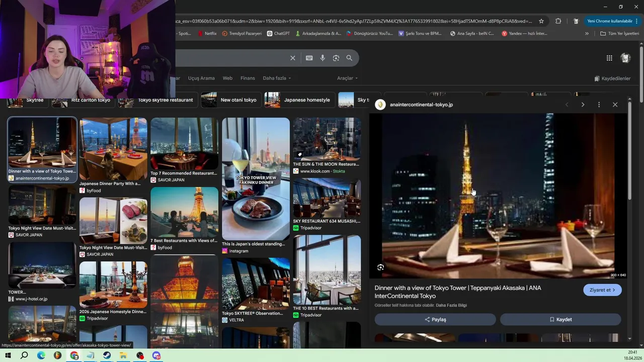
Task: Switch to Uçuş Arama tab
Action: [201, 78]
